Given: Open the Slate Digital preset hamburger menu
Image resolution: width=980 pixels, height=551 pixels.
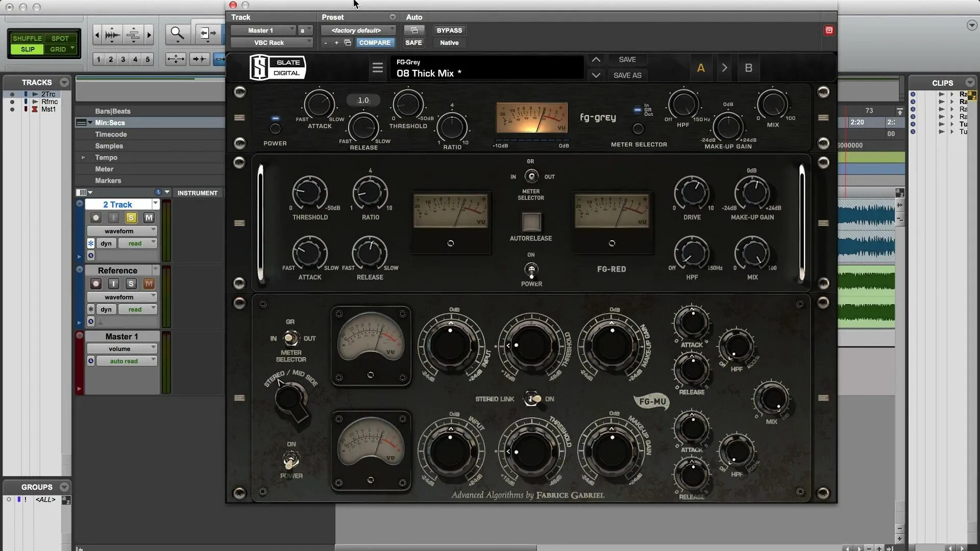Looking at the screenshot, I should point(377,68).
